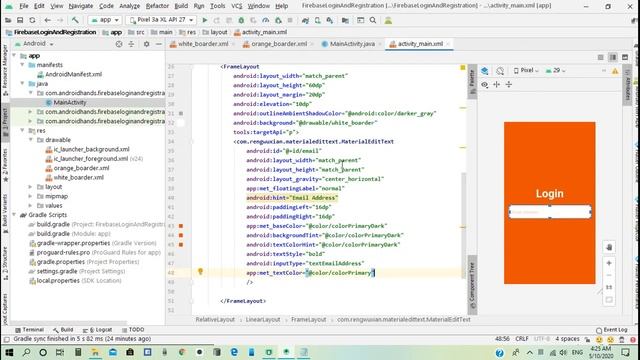
Task: Toggle the Structure tool window
Action: tap(5, 263)
